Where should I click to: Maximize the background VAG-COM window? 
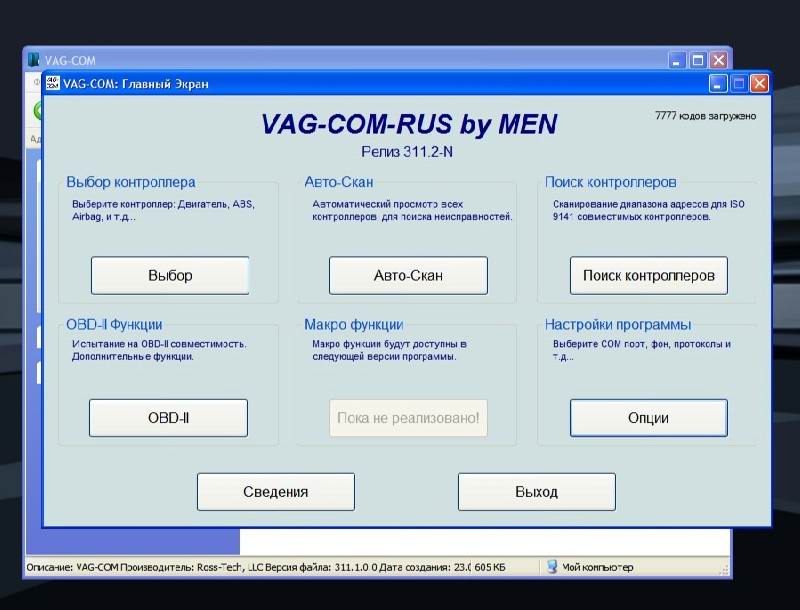697,60
